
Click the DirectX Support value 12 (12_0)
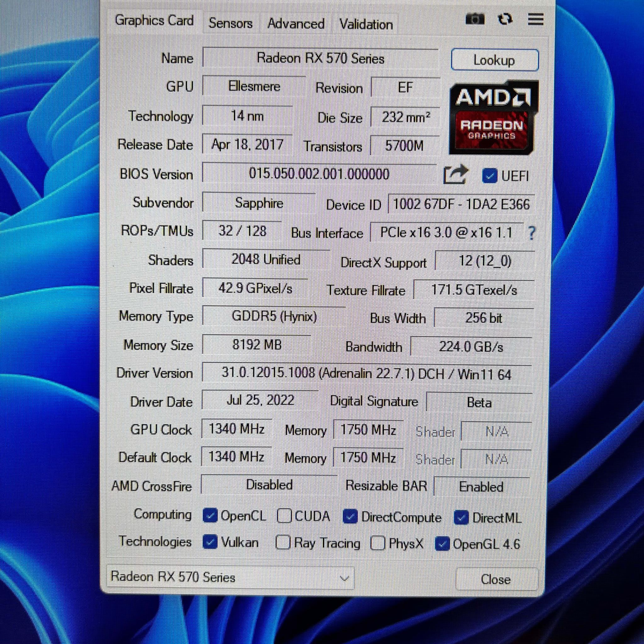[485, 261]
